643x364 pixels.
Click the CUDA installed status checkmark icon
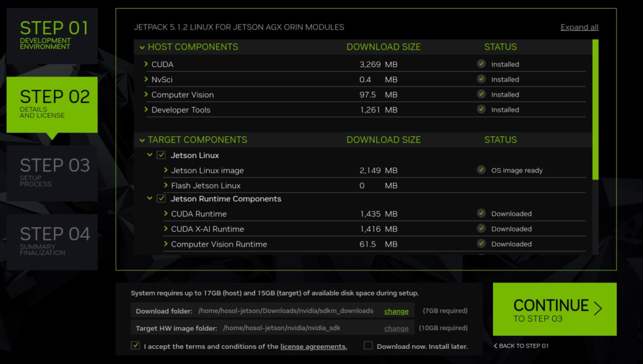coord(481,64)
